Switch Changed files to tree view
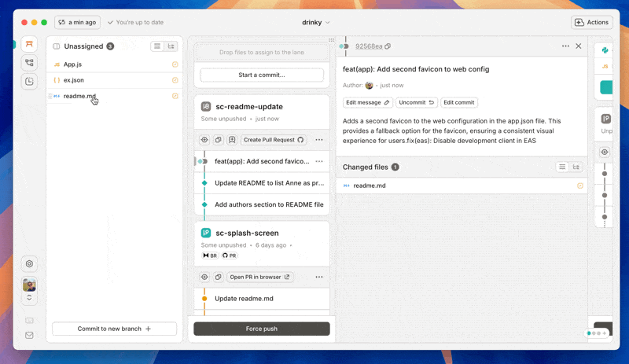The height and width of the screenshot is (364, 629). click(576, 167)
